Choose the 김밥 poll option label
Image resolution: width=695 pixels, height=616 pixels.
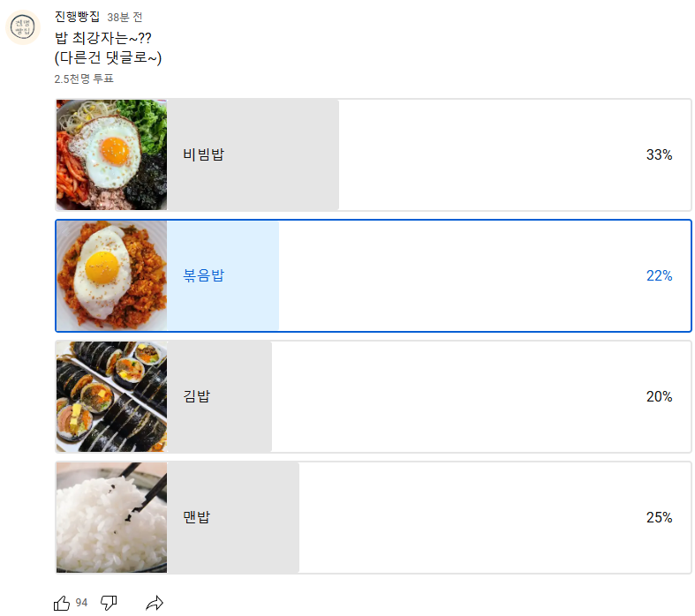click(196, 397)
